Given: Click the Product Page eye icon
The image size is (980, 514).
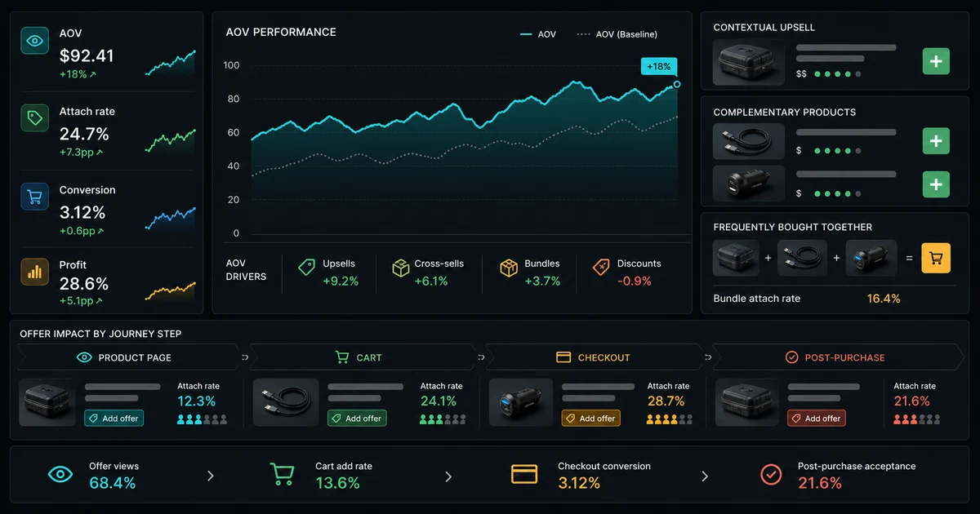Looking at the screenshot, I should coord(84,357).
